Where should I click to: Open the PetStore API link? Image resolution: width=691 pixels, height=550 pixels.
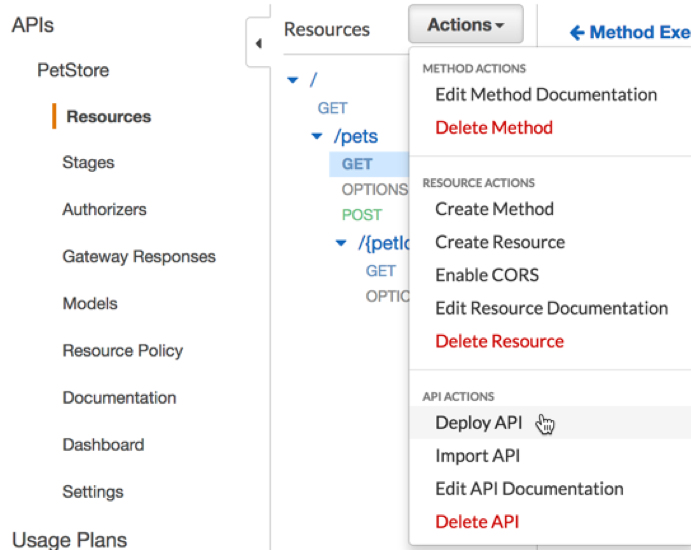73,71
